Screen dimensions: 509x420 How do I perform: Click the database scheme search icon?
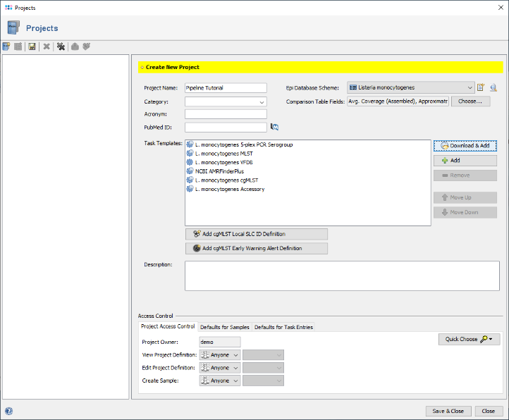(493, 88)
